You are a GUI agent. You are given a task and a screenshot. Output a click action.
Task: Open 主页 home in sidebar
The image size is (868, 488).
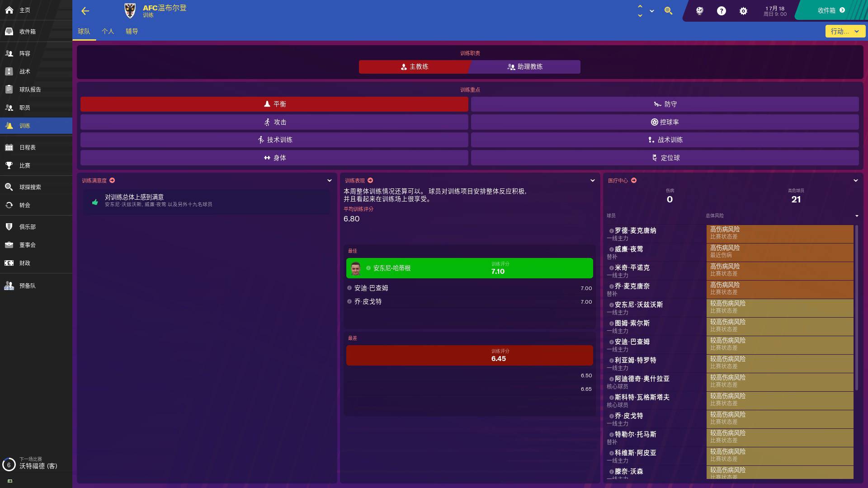[x=36, y=10]
